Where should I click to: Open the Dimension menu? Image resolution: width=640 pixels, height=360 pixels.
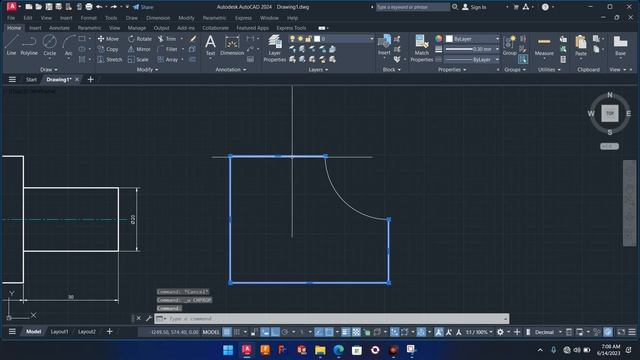(x=158, y=18)
